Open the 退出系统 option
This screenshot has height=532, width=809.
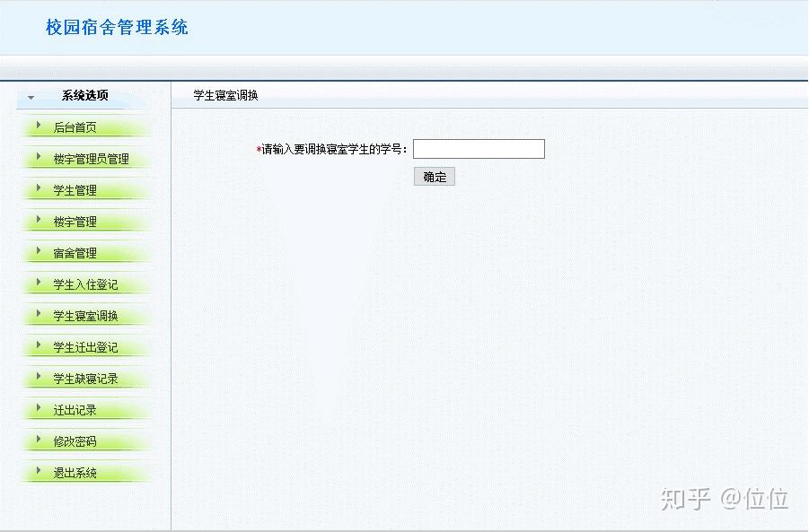76,472
